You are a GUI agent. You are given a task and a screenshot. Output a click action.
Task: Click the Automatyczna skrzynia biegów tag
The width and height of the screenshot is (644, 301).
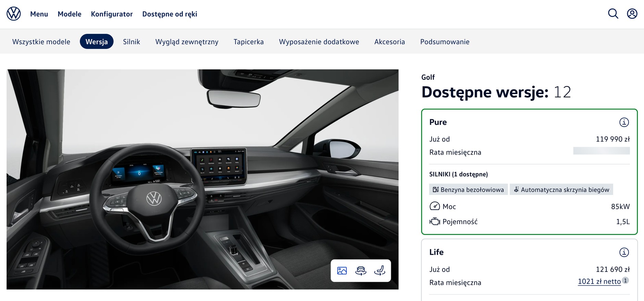pyautogui.click(x=561, y=189)
